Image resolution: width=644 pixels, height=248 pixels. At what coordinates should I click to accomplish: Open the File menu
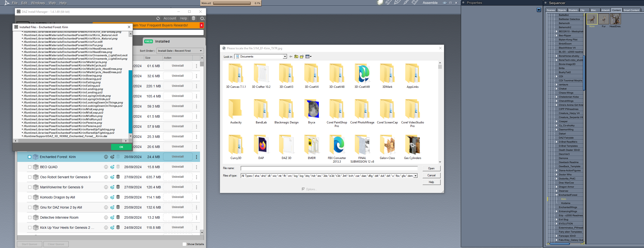(x=15, y=3)
